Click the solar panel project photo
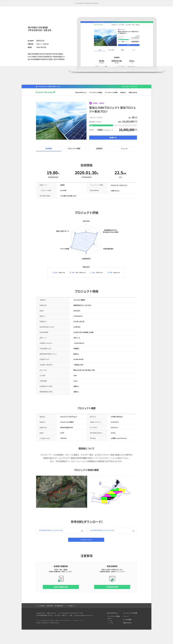 61,121
